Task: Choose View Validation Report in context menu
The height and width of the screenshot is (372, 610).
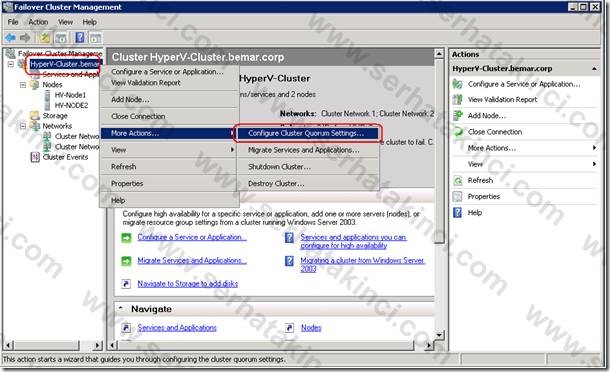Action: [x=169, y=83]
